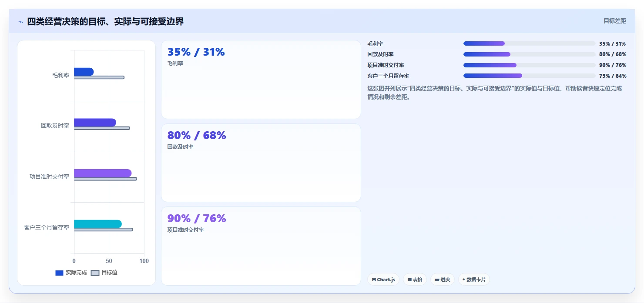Click the 75% / 64% value in progress list
This screenshot has width=644, height=303.
point(613,76)
